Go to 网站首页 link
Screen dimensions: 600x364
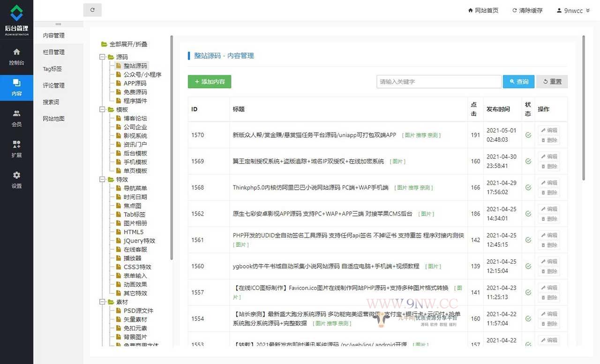(483, 10)
